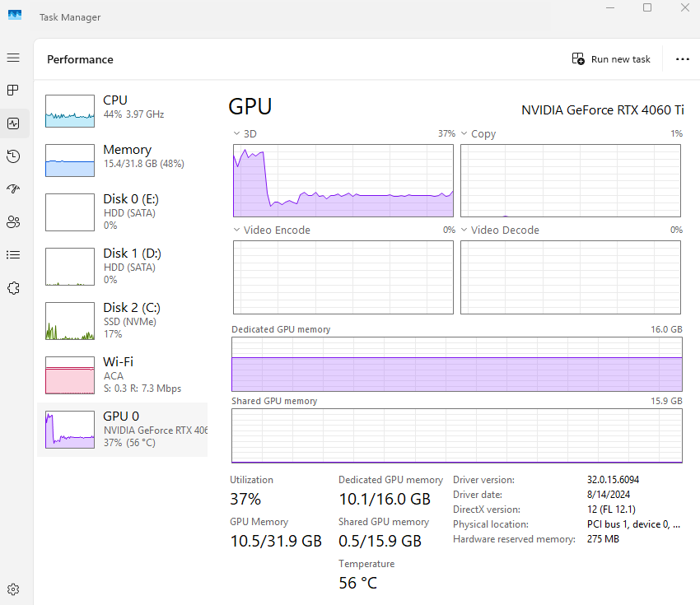This screenshot has height=605, width=700.
Task: Click the Run new task icon
Action: click(578, 59)
